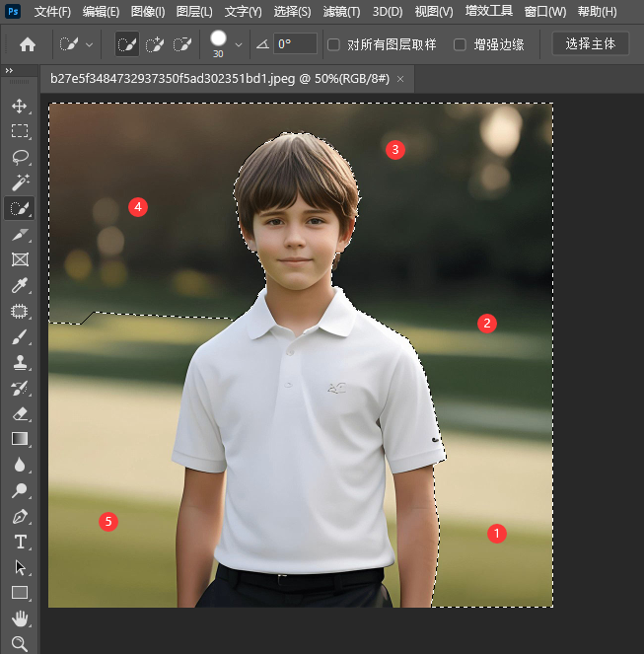Open the 编辑(E) menu
This screenshot has height=654, width=644.
coord(101,12)
